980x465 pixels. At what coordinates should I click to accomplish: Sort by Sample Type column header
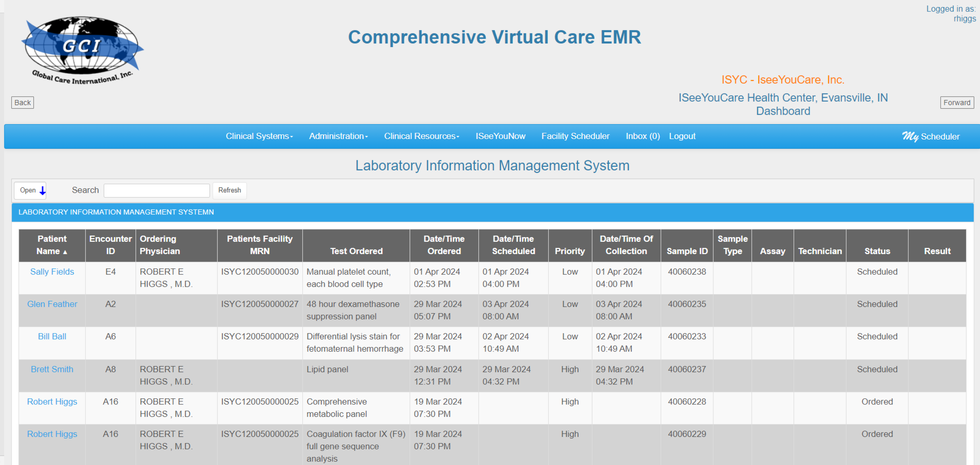pos(732,245)
